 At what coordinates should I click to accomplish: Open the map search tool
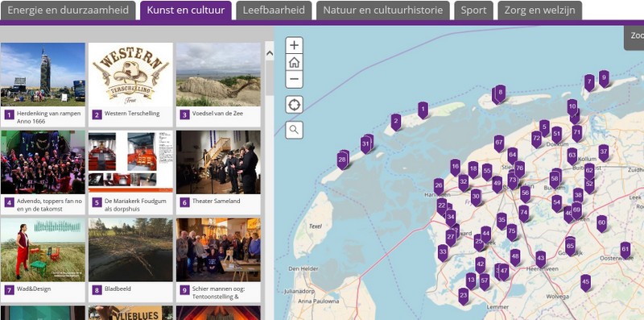pyautogui.click(x=294, y=130)
